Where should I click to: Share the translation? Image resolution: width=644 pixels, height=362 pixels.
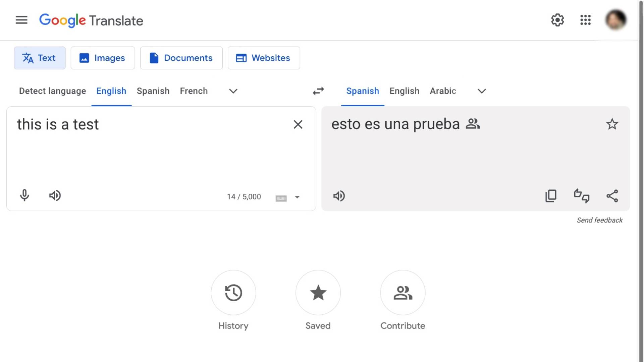[x=612, y=196]
